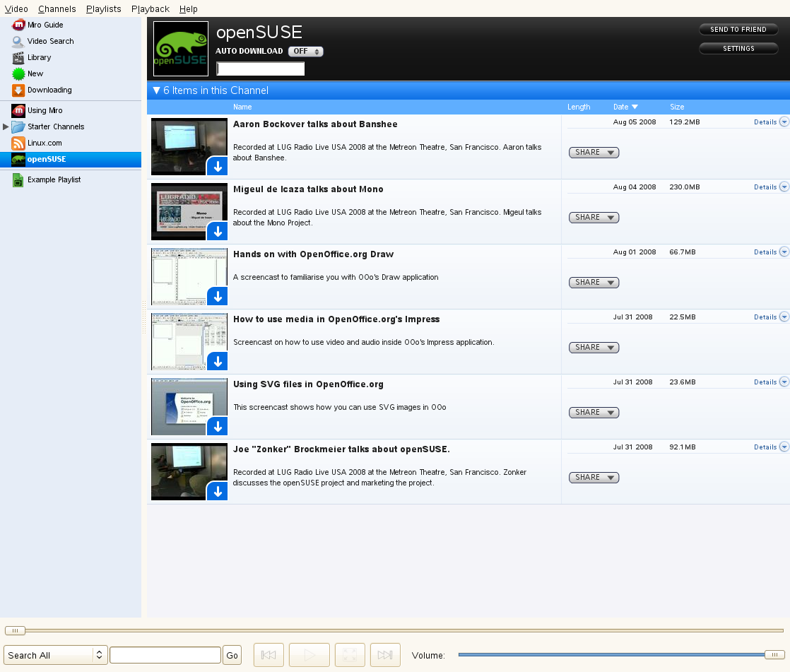Open the Channels menu

(57, 8)
